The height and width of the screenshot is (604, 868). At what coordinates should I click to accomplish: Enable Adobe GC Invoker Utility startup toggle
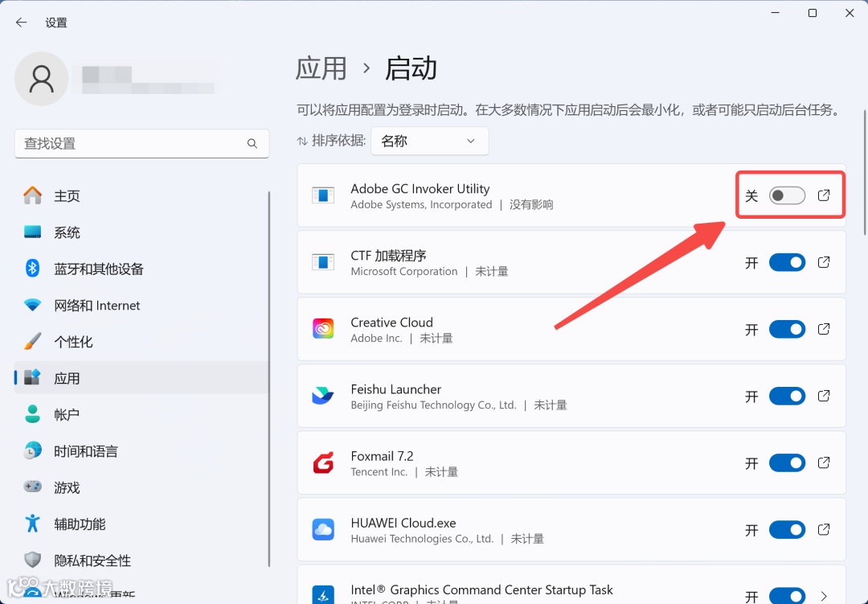(x=787, y=195)
